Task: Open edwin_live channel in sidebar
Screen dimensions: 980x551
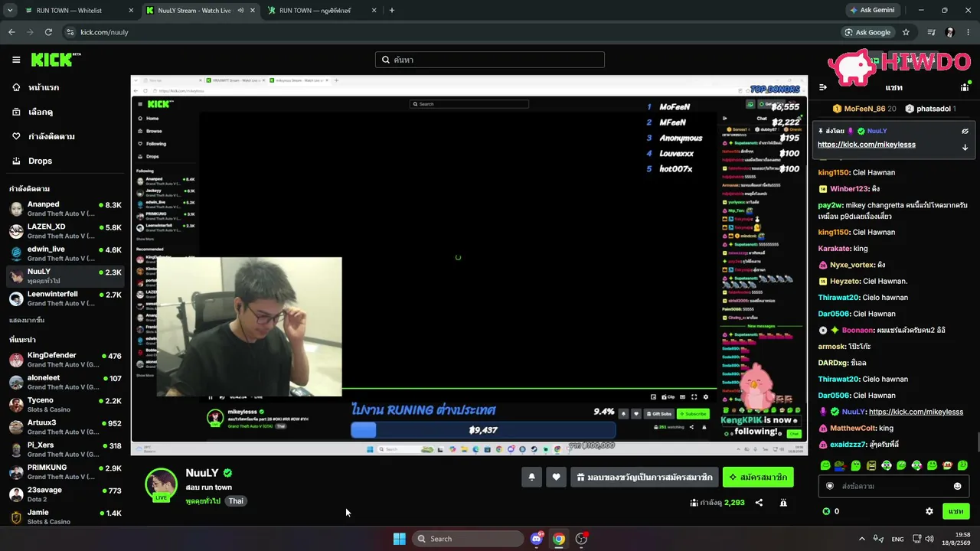Action: pos(64,253)
